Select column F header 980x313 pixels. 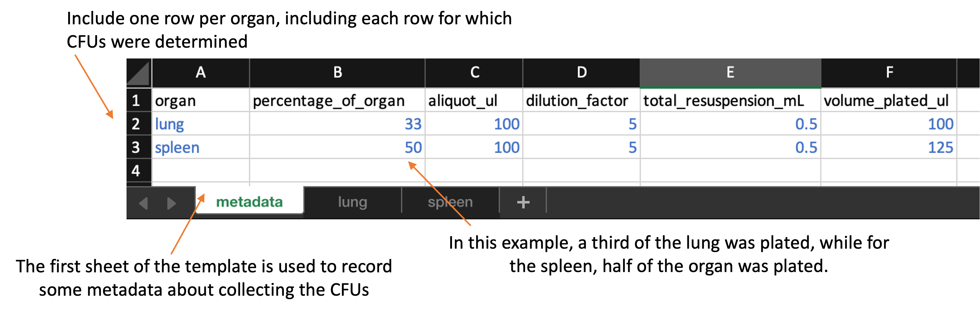(889, 73)
